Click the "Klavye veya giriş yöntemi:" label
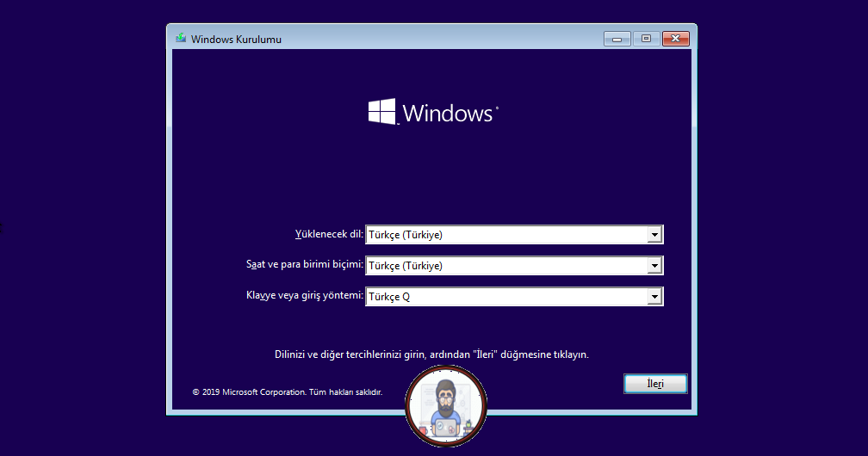The width and height of the screenshot is (868, 456). pyautogui.click(x=305, y=295)
